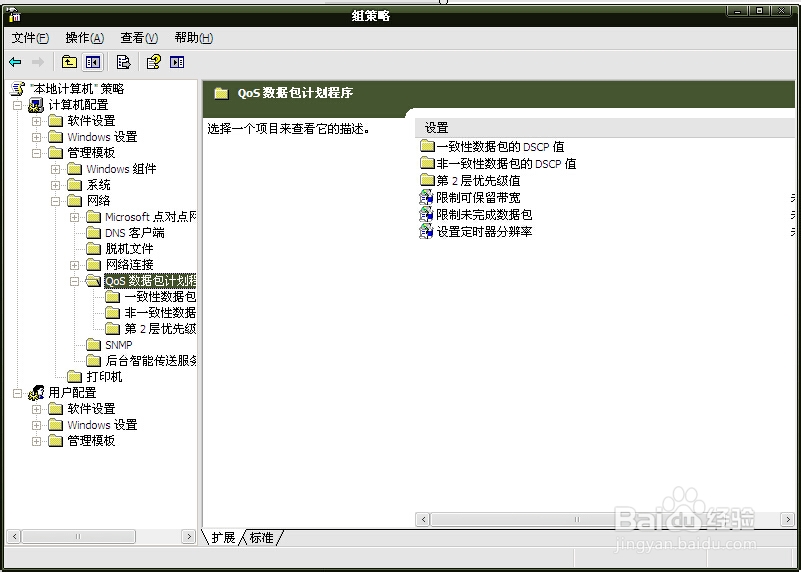Expand 管理模板 under 用户配置
Screen dimensions: 801x572
(x=36, y=441)
